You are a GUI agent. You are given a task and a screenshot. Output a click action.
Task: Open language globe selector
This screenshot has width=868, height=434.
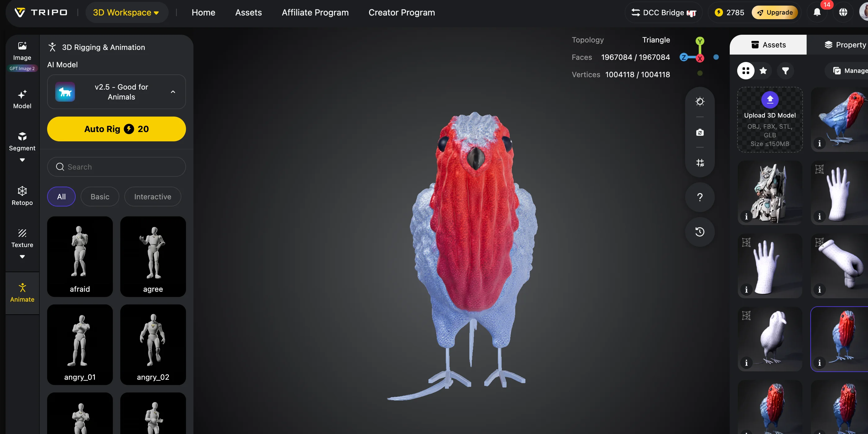pyautogui.click(x=843, y=12)
